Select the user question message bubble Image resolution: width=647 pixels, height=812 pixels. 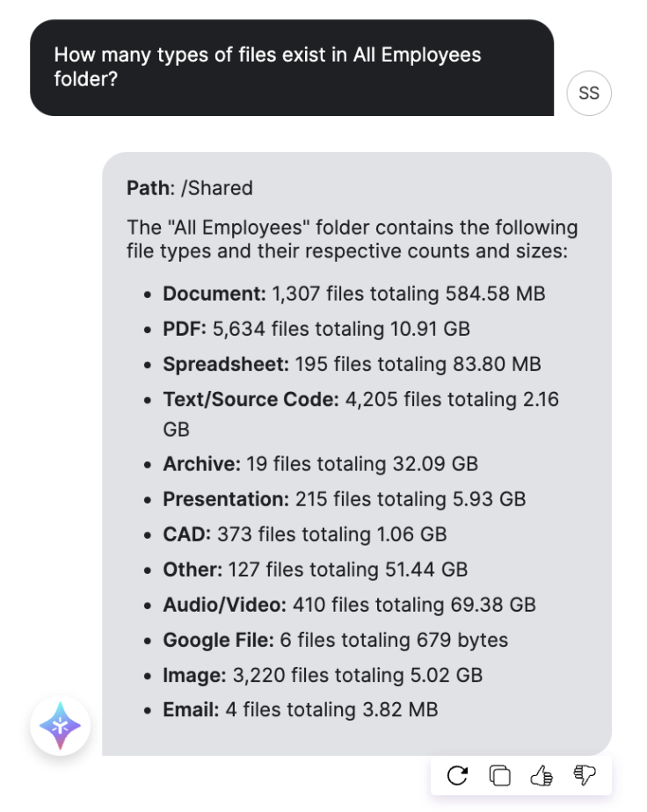pyautogui.click(x=292, y=68)
